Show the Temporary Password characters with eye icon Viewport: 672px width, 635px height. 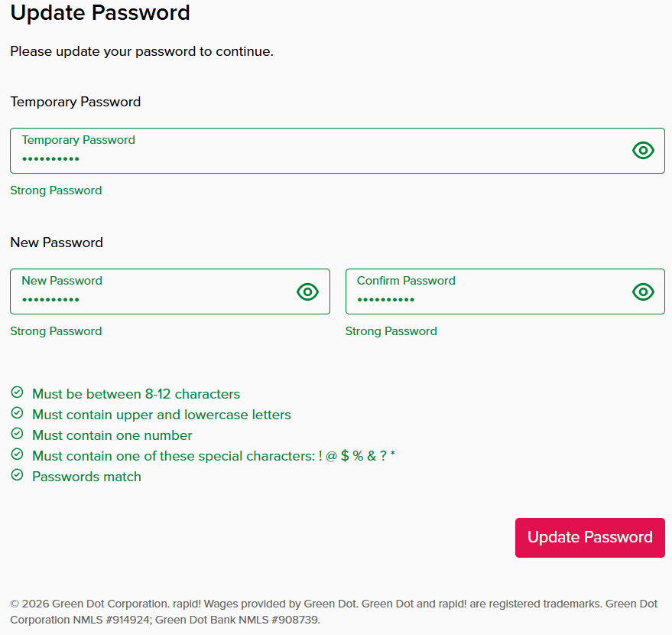(x=643, y=151)
